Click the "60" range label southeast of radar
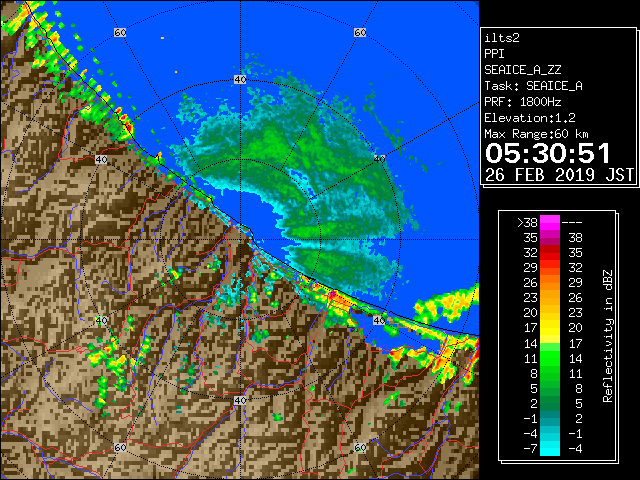 (x=360, y=447)
